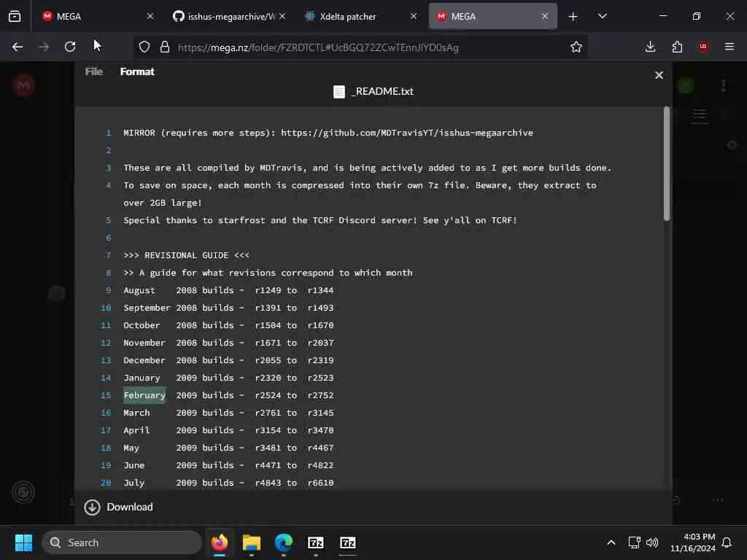The width and height of the screenshot is (747, 560).
Task: Open extensions puzzle icon
Action: [x=677, y=47]
